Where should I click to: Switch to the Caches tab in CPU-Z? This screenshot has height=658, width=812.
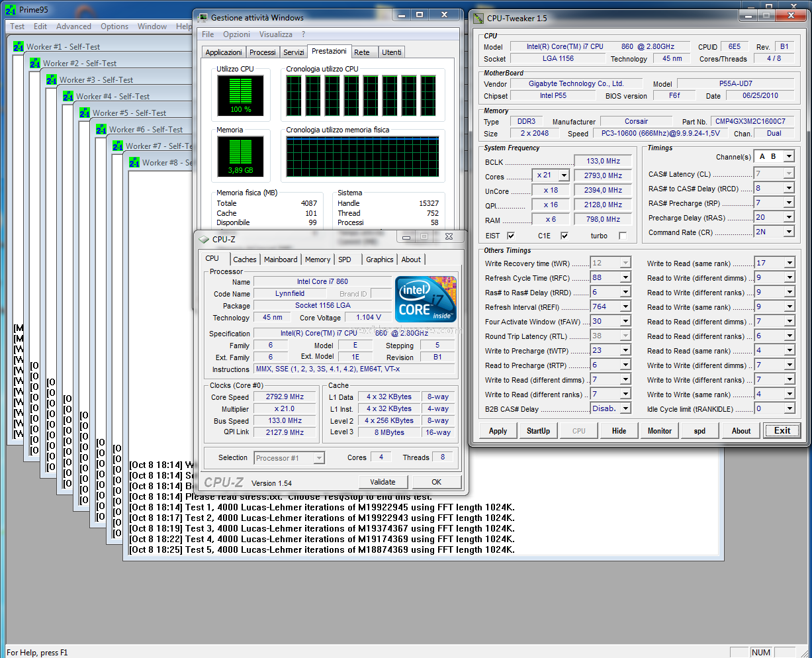pyautogui.click(x=245, y=259)
